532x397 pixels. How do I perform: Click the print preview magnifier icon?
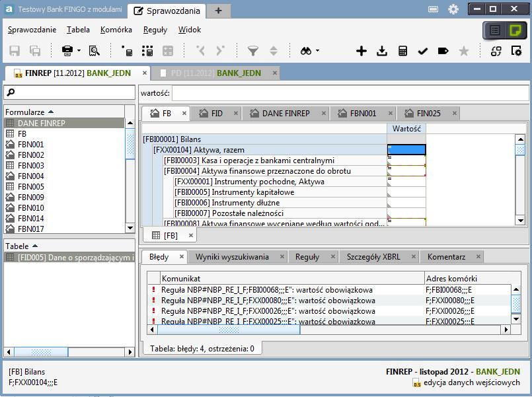(x=94, y=51)
